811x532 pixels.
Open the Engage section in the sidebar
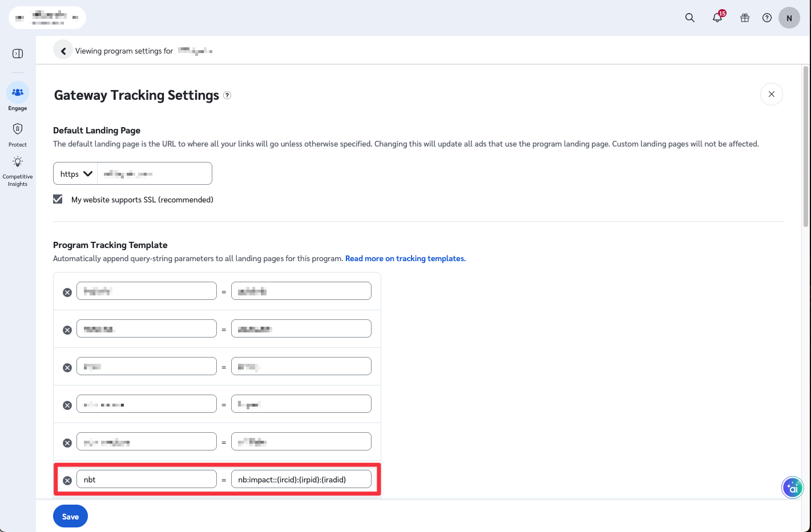click(x=18, y=97)
